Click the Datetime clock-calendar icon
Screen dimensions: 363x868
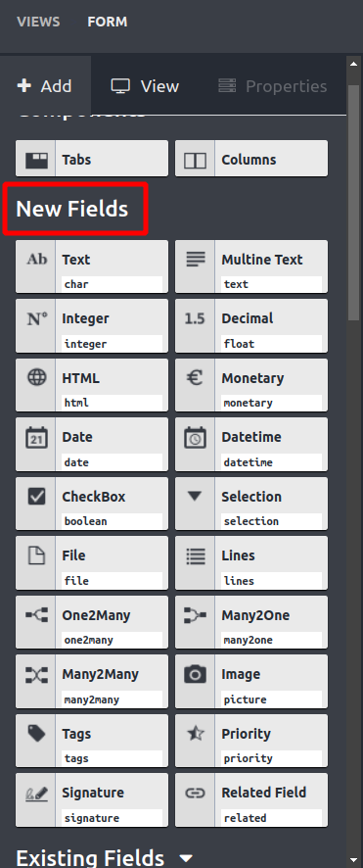coord(195,438)
